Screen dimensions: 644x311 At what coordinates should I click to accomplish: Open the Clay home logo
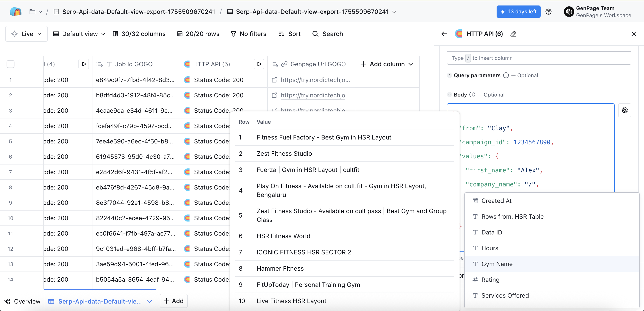15,12
